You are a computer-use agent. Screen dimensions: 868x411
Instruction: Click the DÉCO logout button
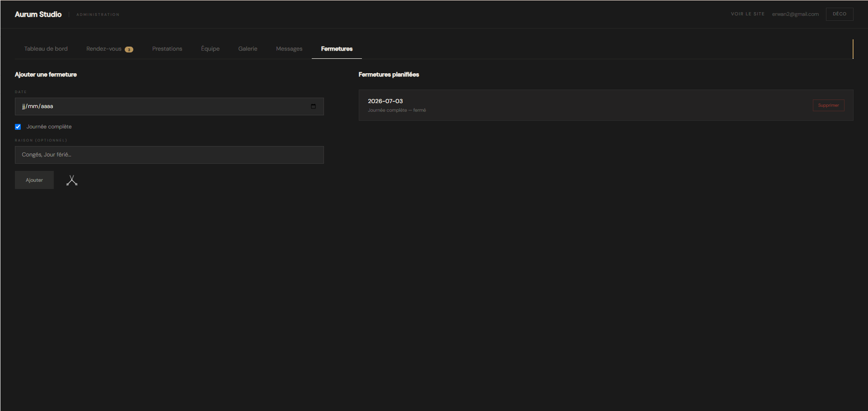point(840,14)
